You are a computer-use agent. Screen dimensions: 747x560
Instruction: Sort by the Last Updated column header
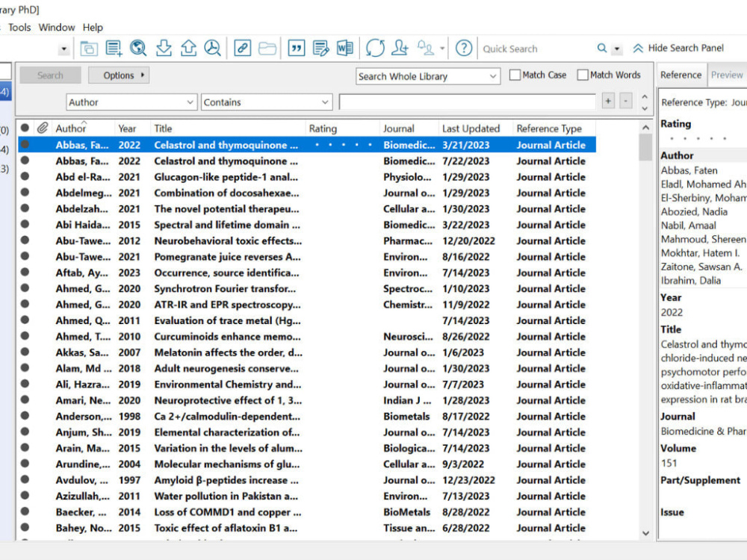[471, 128]
